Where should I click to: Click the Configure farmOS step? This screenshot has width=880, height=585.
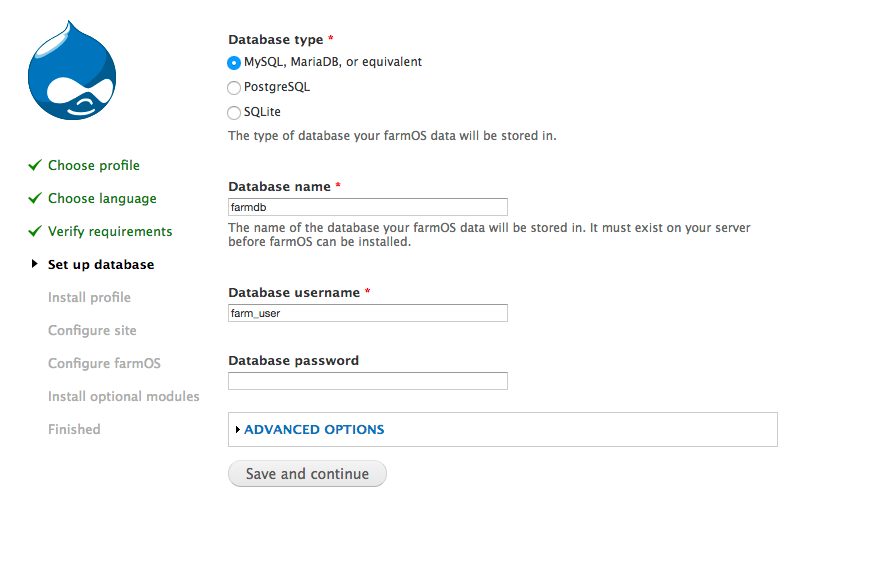pyautogui.click(x=104, y=364)
